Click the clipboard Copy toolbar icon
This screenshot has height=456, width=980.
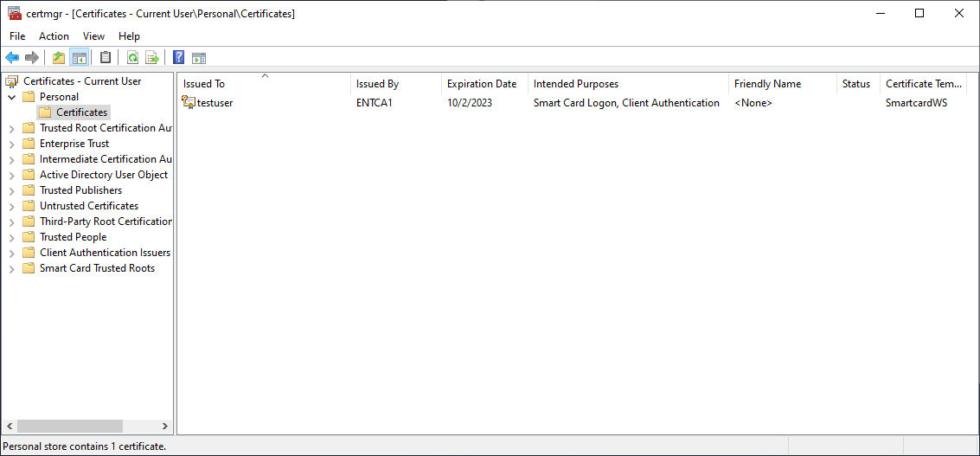coord(106,58)
